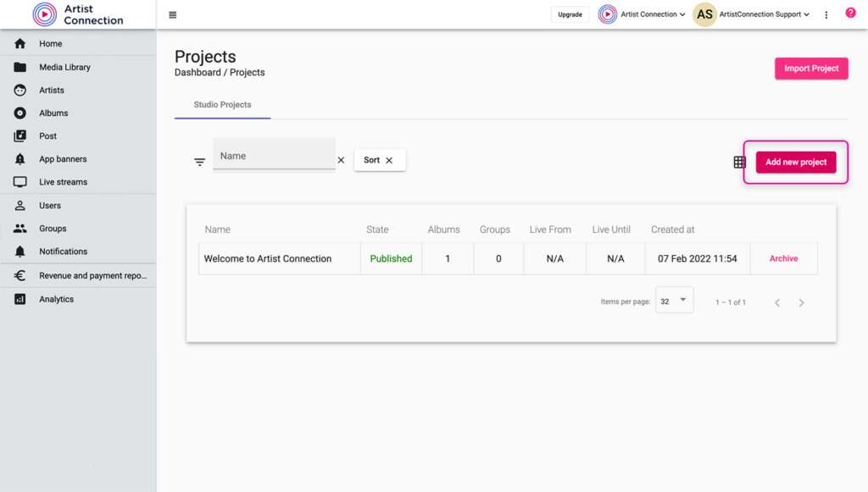Open the three-dot overflow menu

826,14
